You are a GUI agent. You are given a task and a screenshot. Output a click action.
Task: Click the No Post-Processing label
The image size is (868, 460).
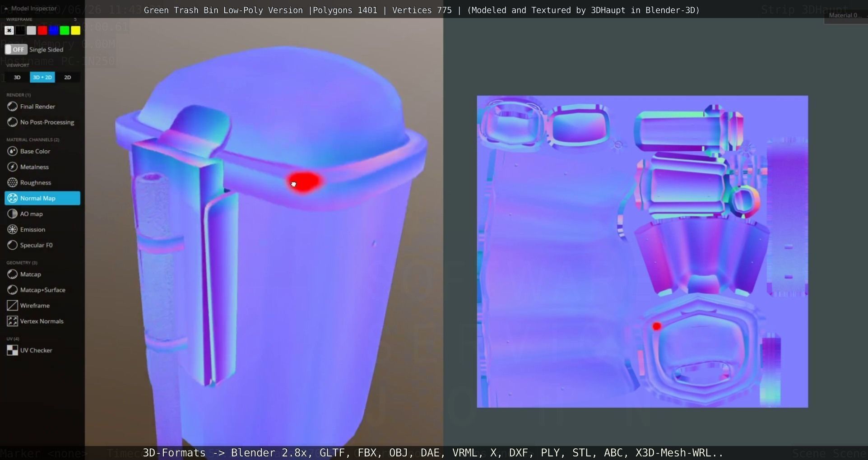[x=47, y=122]
